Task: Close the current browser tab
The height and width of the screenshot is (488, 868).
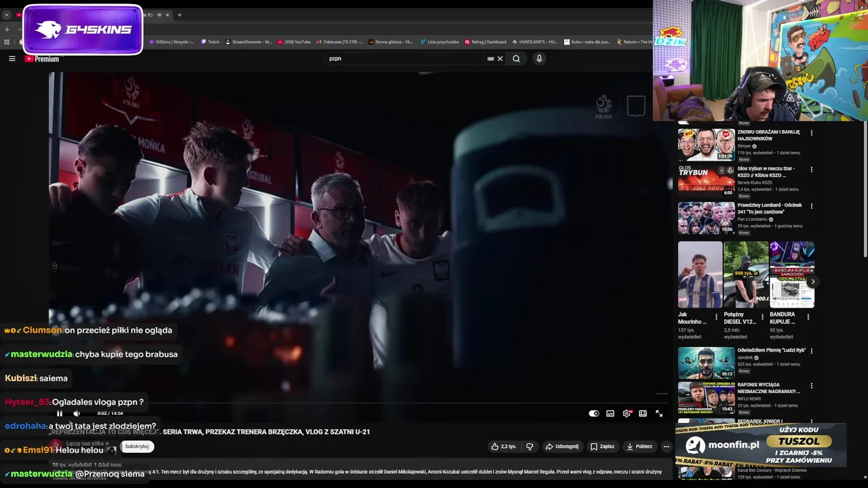Action: [168, 15]
